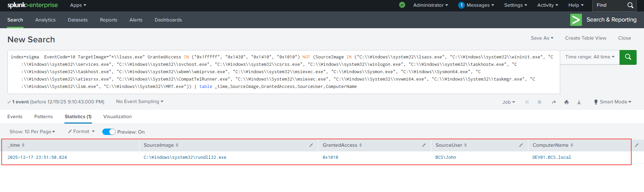Image resolution: width=644 pixels, height=192 pixels.
Task: Pause the search job
Action: point(527,102)
